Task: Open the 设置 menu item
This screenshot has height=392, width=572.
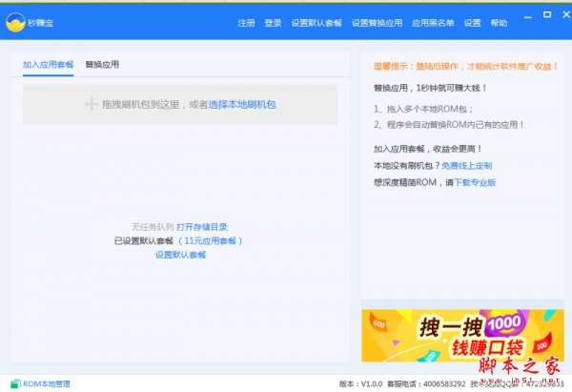Action: point(473,23)
